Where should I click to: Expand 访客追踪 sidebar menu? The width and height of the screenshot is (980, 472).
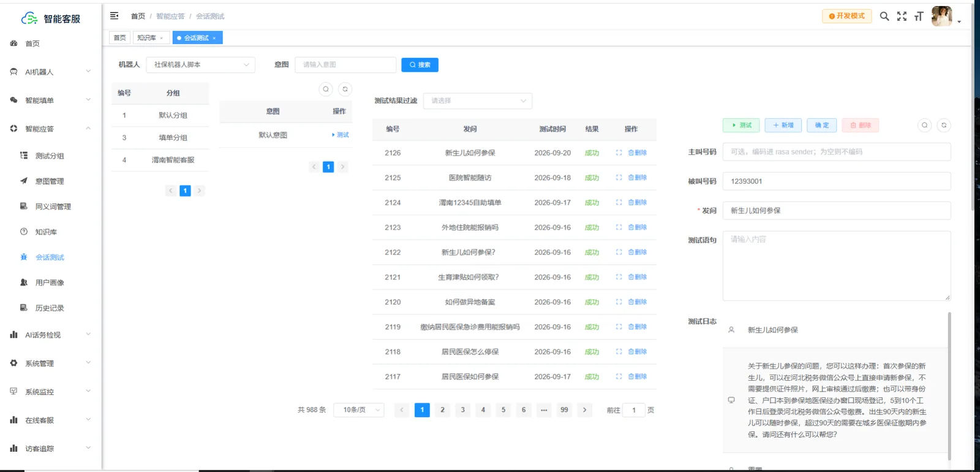tap(51, 449)
